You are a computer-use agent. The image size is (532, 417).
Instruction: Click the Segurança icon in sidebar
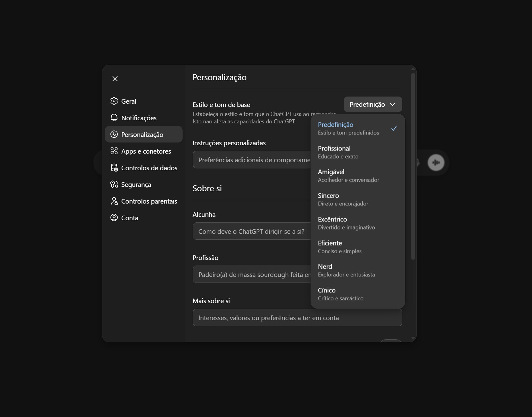[114, 184]
